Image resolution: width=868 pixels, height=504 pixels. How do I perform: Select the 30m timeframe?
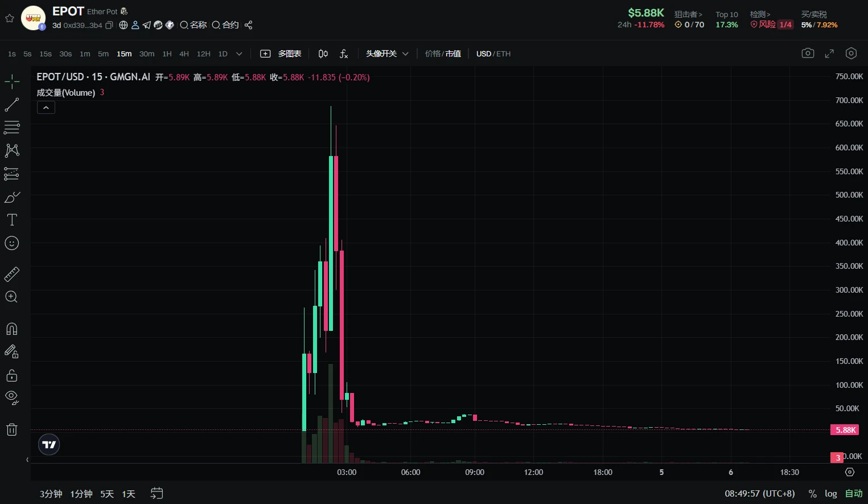[147, 54]
